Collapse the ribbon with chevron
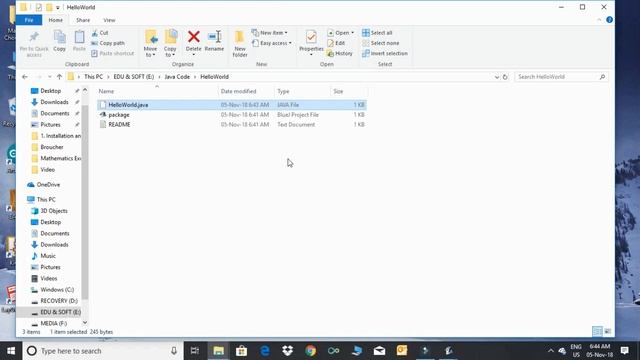This screenshot has height=360, width=640. coord(599,20)
